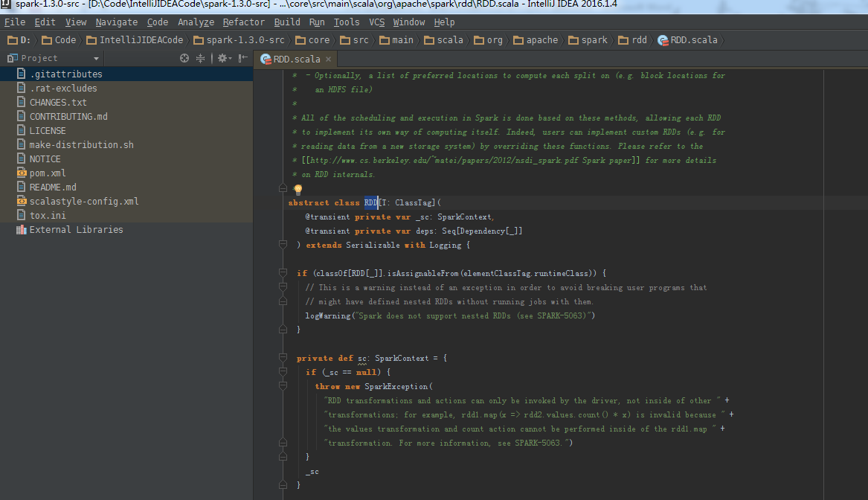
Task: Select pom.xml file
Action: click(x=126, y=173)
